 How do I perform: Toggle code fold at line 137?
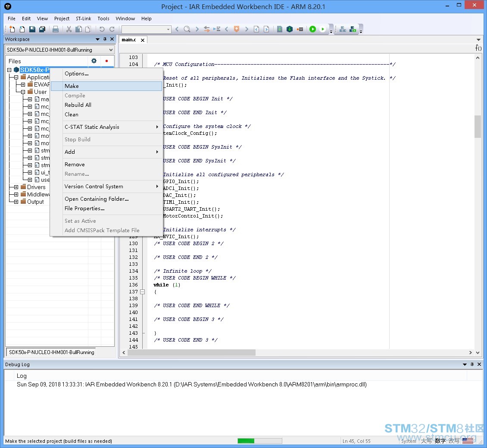(x=143, y=292)
